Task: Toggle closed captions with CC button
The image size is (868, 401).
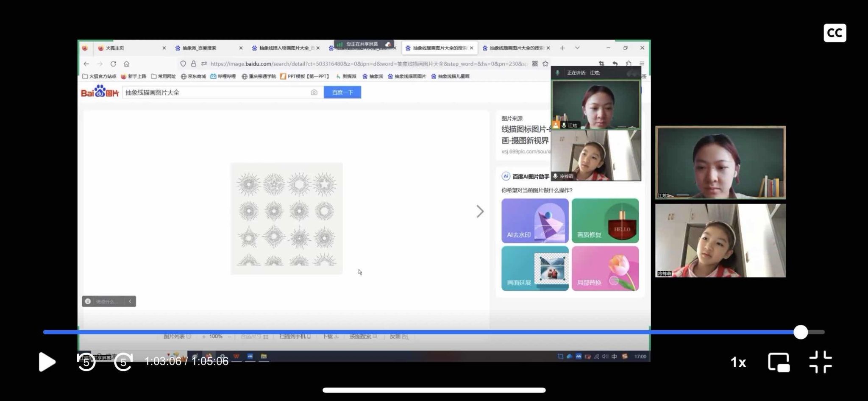Action: click(x=835, y=33)
